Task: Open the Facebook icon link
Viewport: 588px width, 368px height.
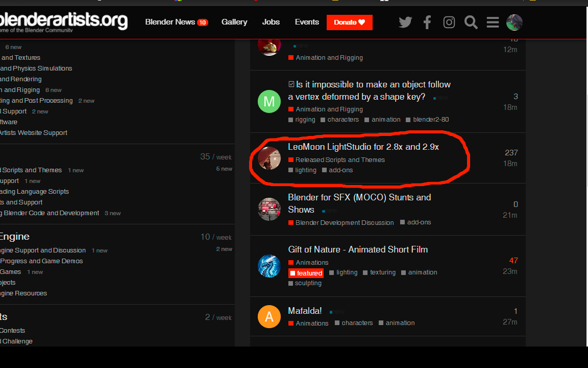Action: pyautogui.click(x=427, y=22)
